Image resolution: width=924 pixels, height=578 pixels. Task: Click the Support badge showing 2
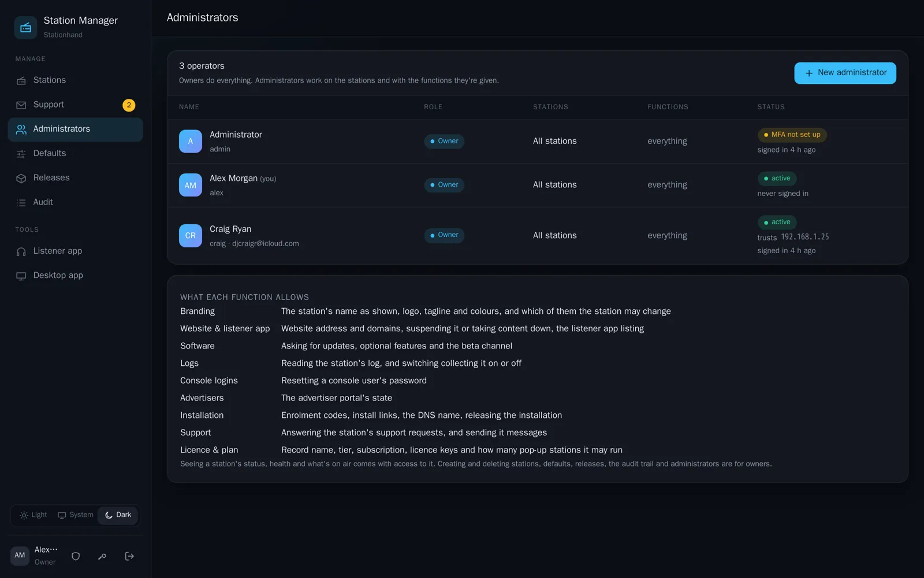click(x=129, y=105)
